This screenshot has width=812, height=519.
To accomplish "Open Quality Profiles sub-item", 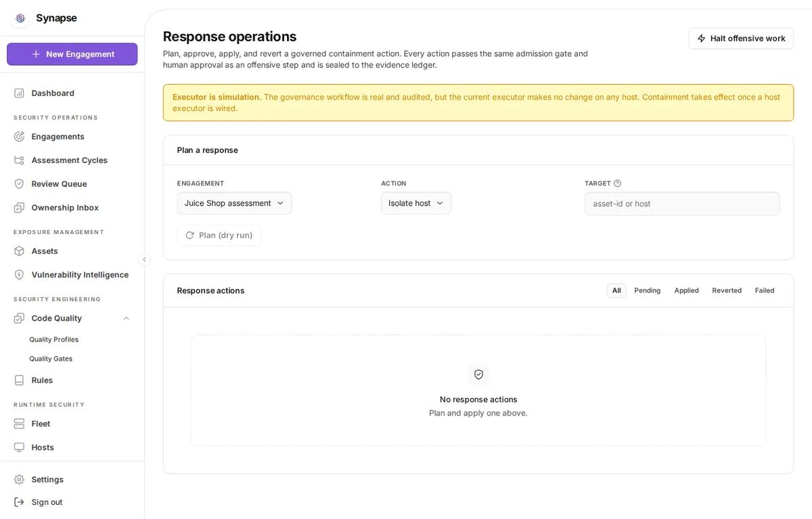I will click(53, 340).
